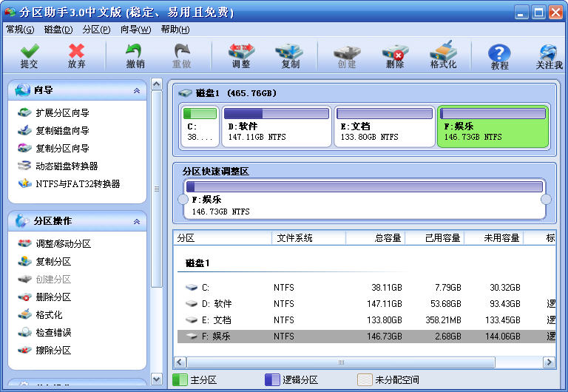Collapse the 向导 panel with chevron
The height and width of the screenshot is (392, 568).
coord(136,90)
